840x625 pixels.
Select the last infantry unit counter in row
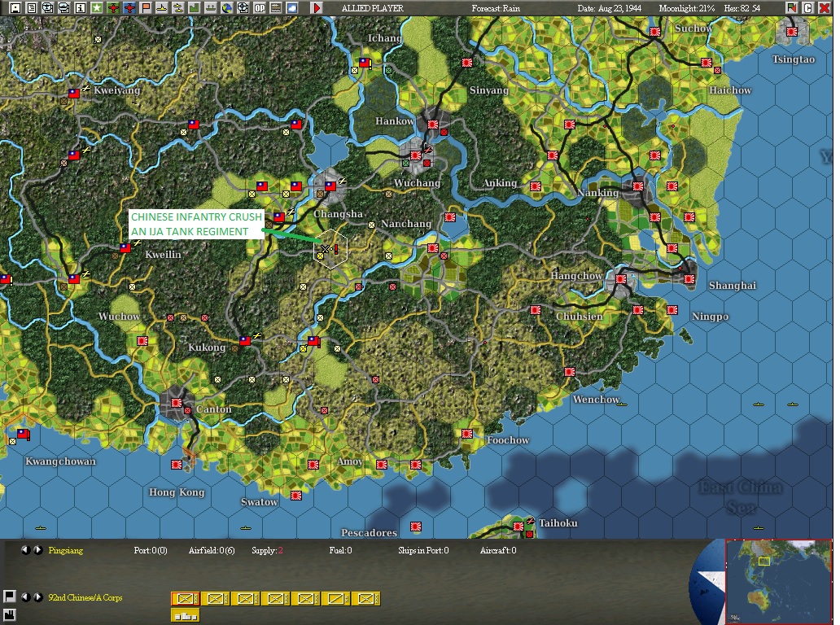point(366,598)
